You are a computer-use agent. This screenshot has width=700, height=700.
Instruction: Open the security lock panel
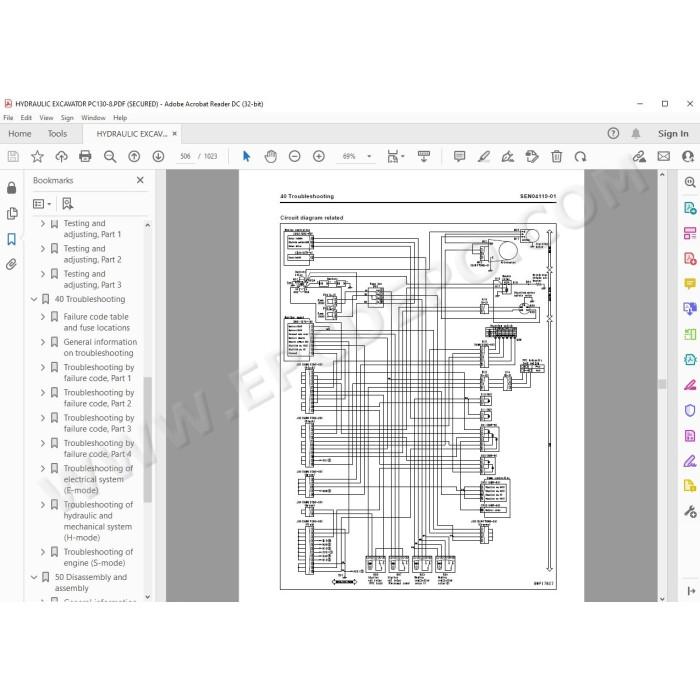(12, 188)
